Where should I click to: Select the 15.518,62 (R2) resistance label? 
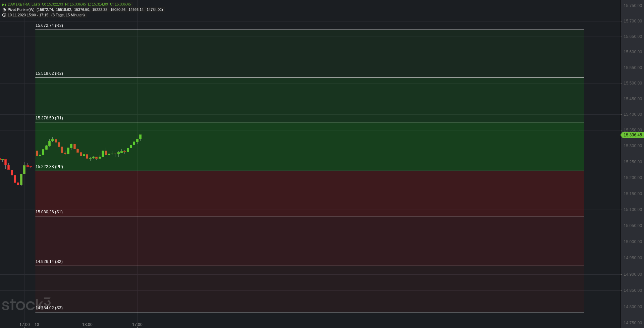coord(49,73)
